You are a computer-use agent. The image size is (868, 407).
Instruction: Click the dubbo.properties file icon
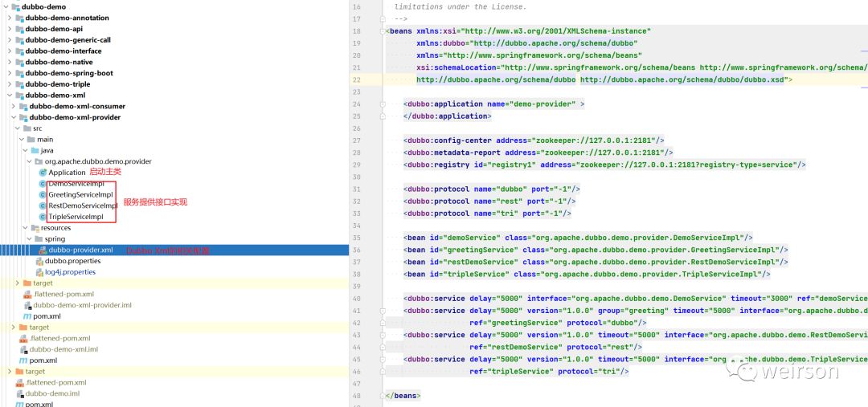(39, 261)
